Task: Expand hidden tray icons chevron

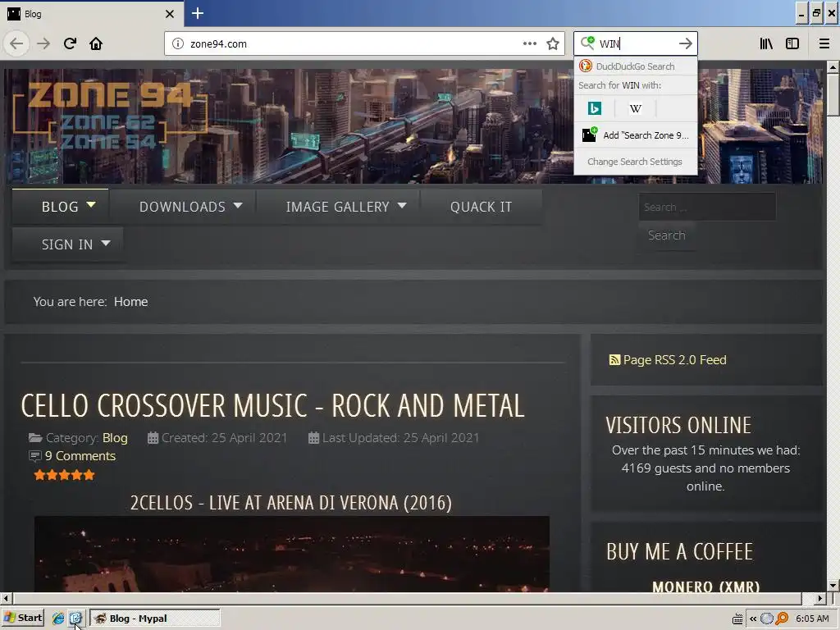Action: [753, 619]
